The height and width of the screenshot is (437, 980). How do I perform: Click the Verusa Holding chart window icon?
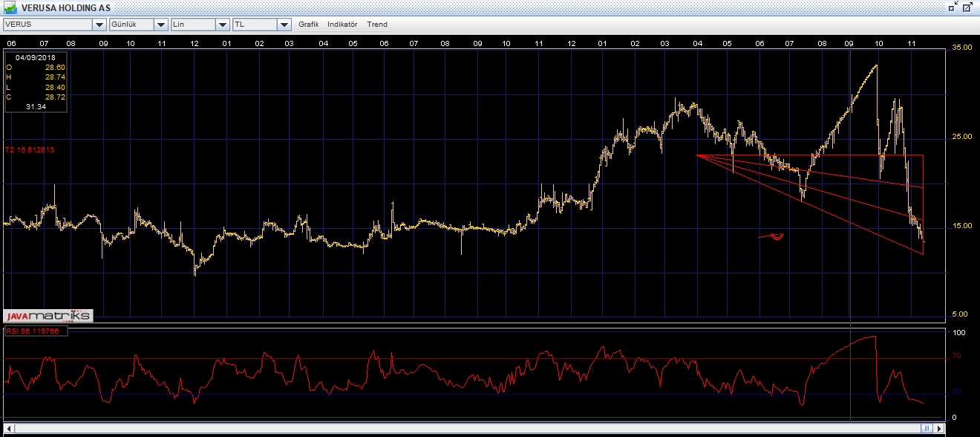pyautogui.click(x=9, y=7)
